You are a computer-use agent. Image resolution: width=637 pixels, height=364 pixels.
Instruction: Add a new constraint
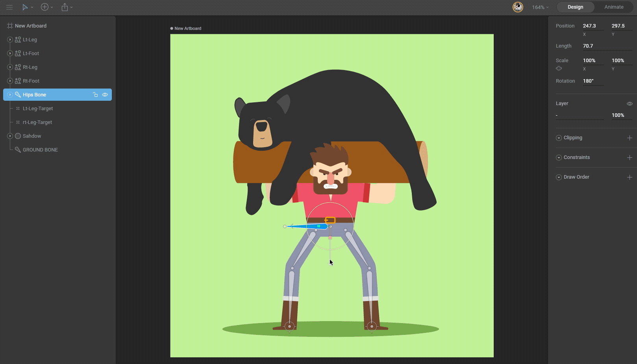point(630,158)
